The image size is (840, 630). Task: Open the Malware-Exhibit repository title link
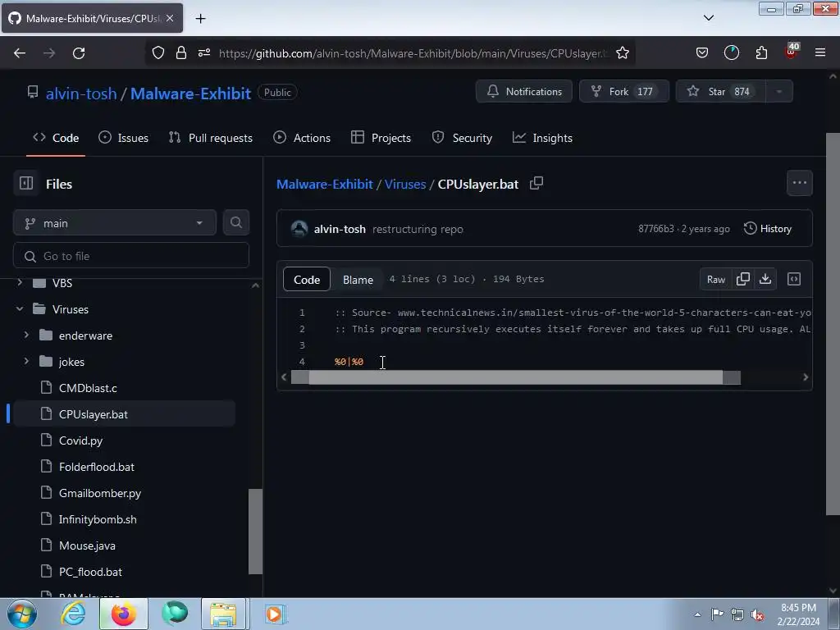190,94
